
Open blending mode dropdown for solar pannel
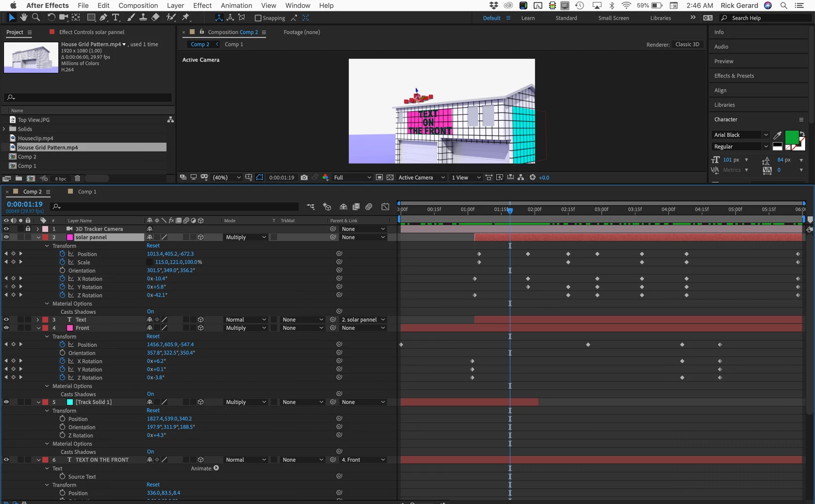click(245, 237)
